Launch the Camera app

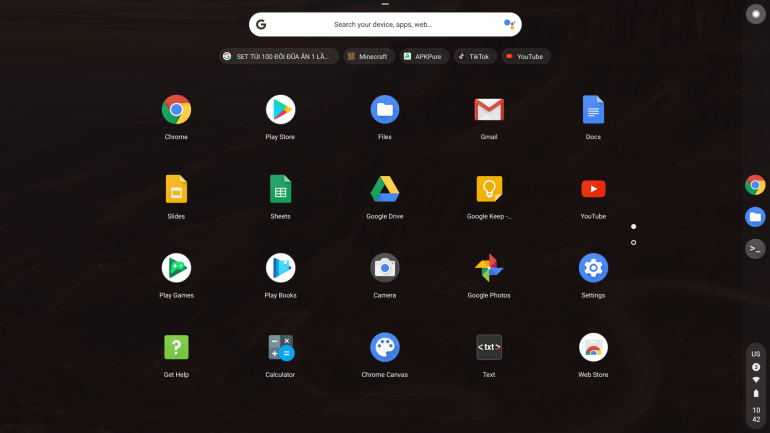[385, 268]
